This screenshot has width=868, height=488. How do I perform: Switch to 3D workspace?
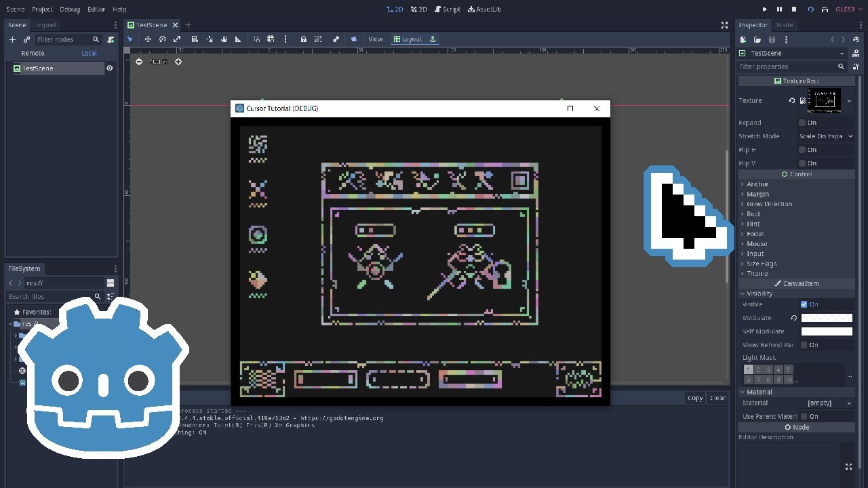click(418, 9)
